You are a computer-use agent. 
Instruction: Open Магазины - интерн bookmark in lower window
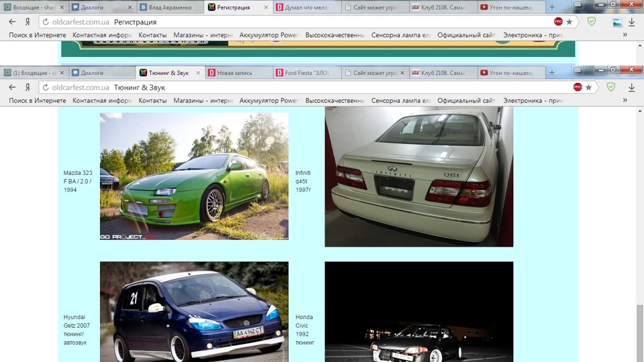click(203, 100)
